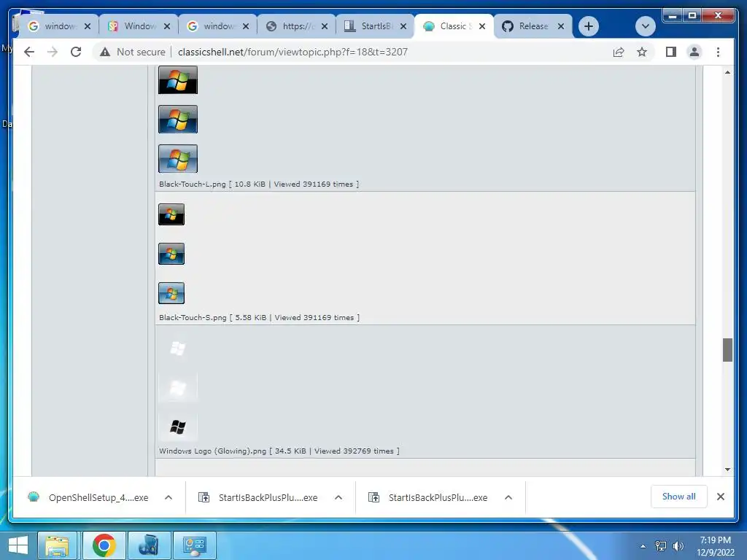Viewport: 747px width, 560px height.
Task: Click Show all downloads
Action: [678, 497]
